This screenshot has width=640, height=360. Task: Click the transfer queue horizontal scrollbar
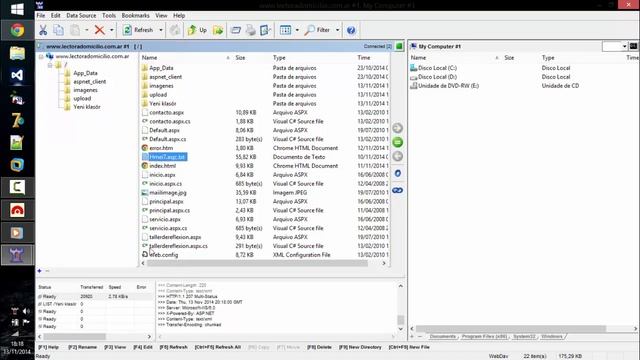[x=75, y=337]
